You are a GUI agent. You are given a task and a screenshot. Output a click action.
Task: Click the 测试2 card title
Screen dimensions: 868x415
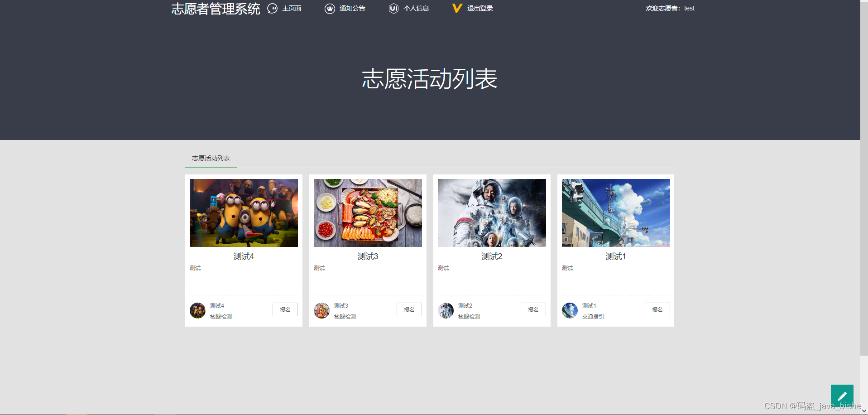tap(492, 256)
